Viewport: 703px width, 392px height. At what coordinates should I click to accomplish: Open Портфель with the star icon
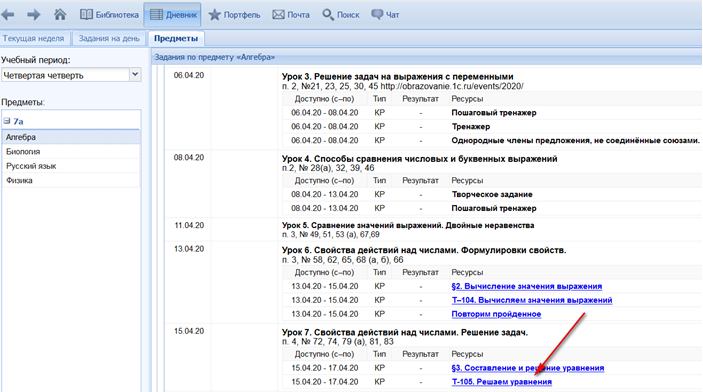[234, 15]
